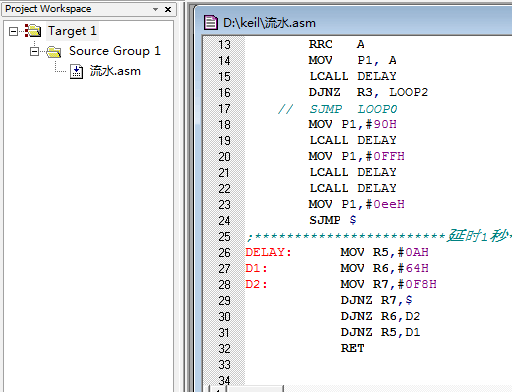Screen dimensions: 512x392
Task: Click the D1: label
Action: point(256,268)
